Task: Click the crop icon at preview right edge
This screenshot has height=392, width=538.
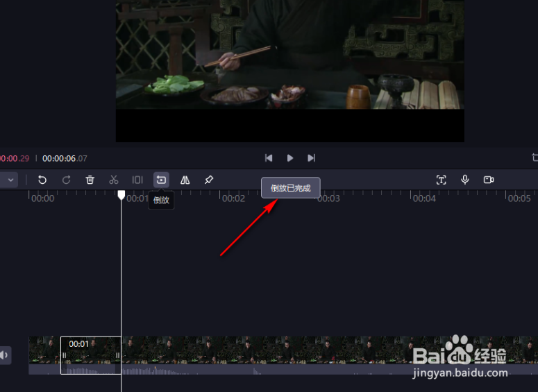Action: [535, 157]
